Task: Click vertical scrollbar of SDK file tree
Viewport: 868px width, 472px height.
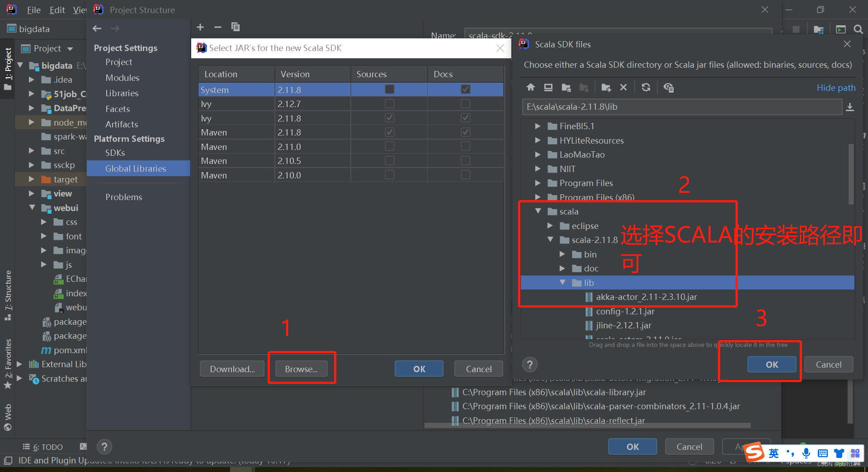Action: 851,174
